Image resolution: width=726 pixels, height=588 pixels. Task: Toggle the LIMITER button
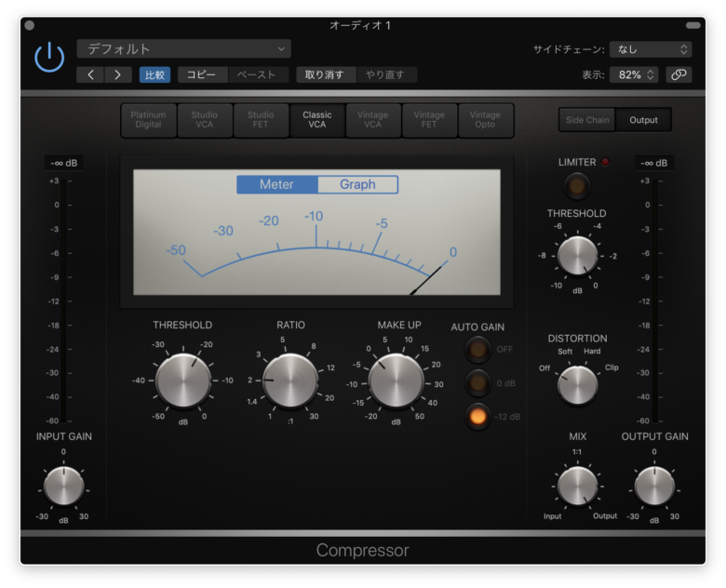click(577, 186)
